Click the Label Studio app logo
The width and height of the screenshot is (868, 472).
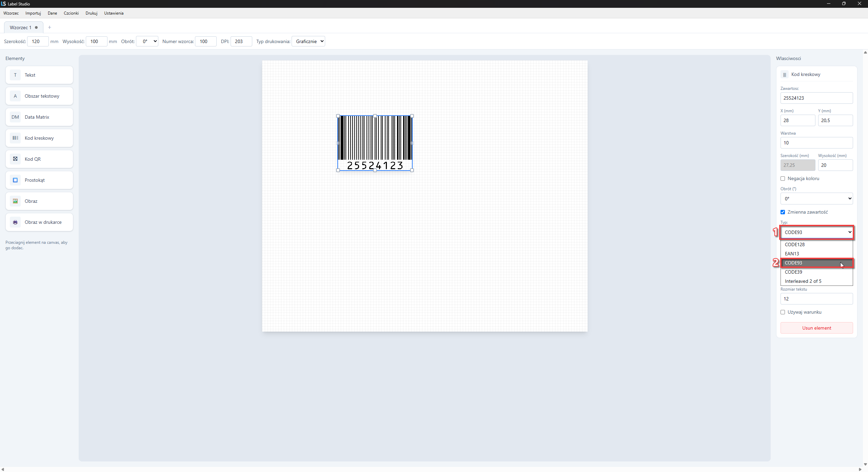3,4
